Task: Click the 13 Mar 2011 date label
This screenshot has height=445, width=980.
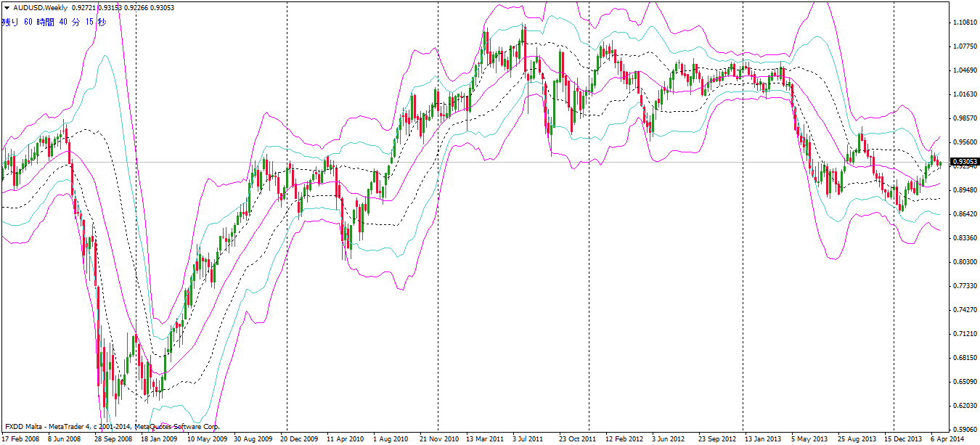Action: 485,439
